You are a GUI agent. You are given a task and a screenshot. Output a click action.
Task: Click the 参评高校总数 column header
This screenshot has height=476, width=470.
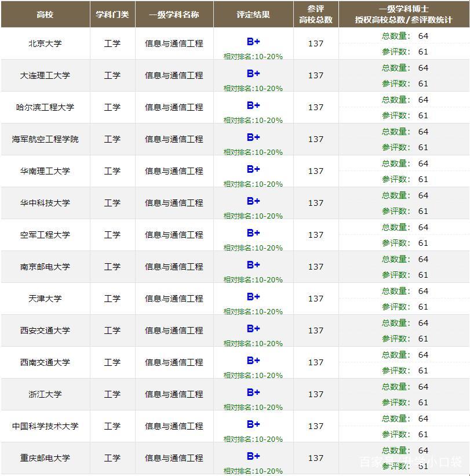[316, 14]
